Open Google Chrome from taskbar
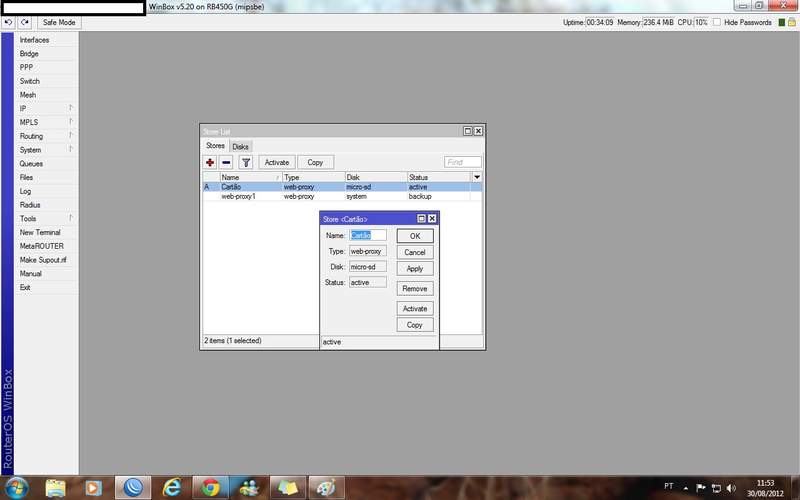 click(x=210, y=488)
